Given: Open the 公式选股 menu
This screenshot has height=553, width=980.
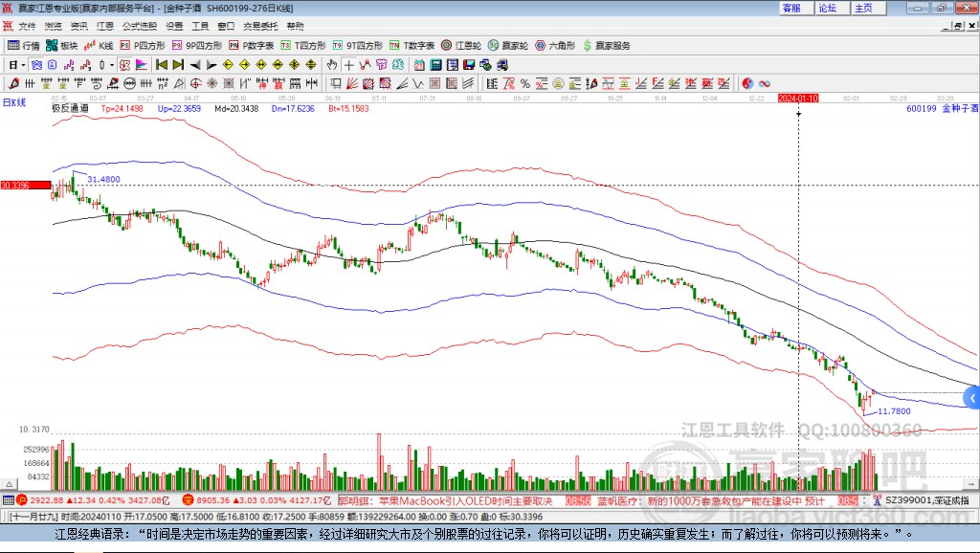Looking at the screenshot, I should 138,26.
